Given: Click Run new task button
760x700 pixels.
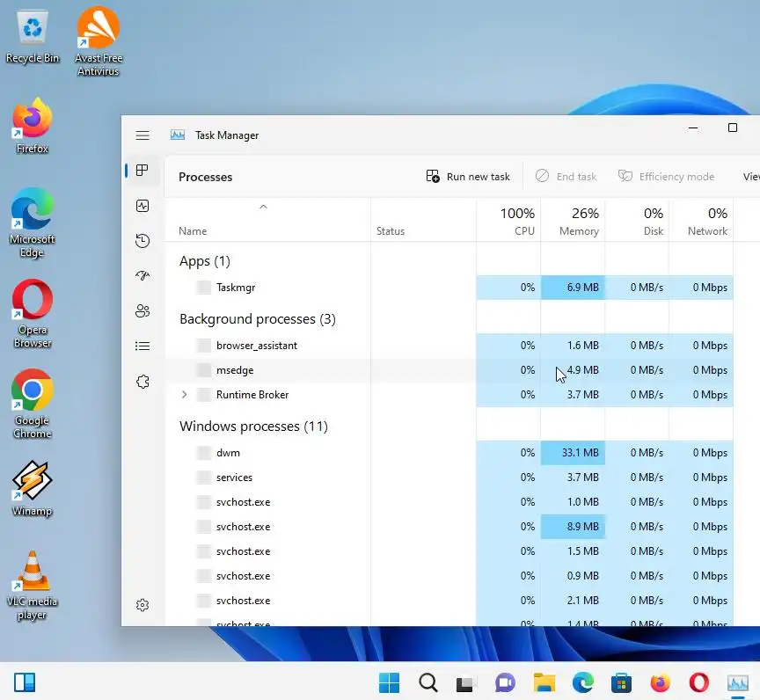Looking at the screenshot, I should (x=468, y=177).
